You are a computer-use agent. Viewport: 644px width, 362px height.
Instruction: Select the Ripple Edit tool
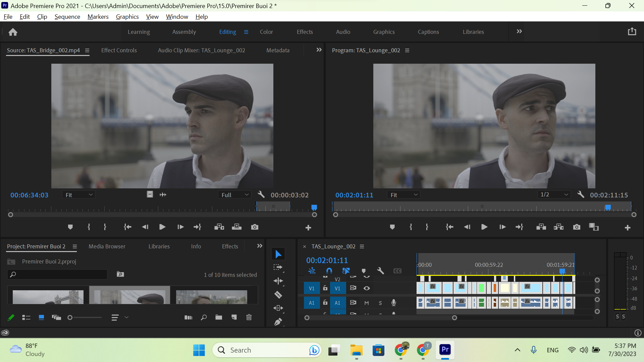pos(278,281)
